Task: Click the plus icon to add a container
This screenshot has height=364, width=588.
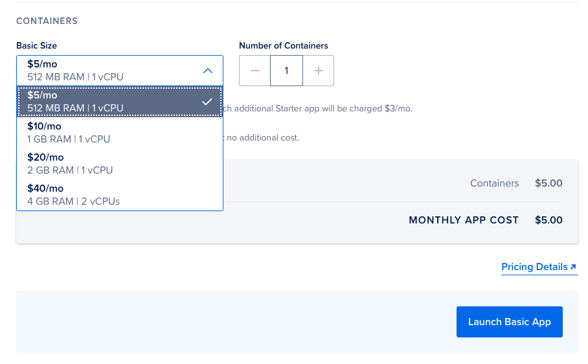Action: [319, 71]
